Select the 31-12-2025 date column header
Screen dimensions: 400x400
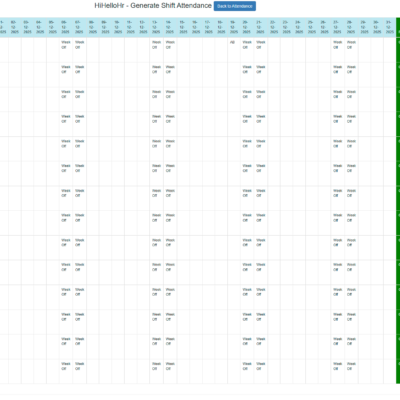390,27
